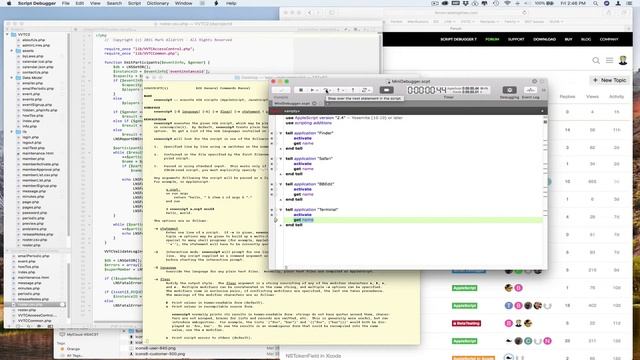The image size is (640, 360).
Task: Click SCRIPT DEBUGGER 7 link on website
Action: [x=458, y=40]
